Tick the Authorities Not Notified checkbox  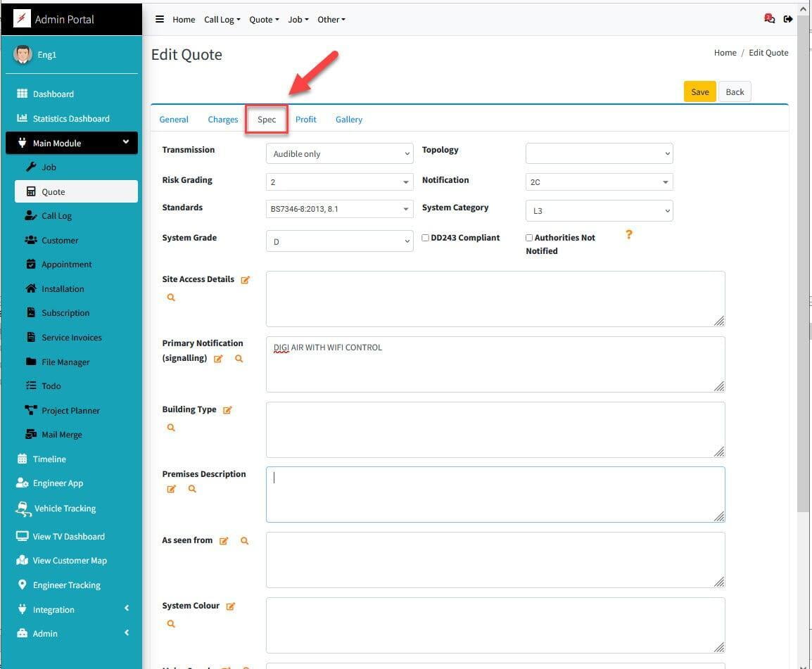pyautogui.click(x=529, y=238)
